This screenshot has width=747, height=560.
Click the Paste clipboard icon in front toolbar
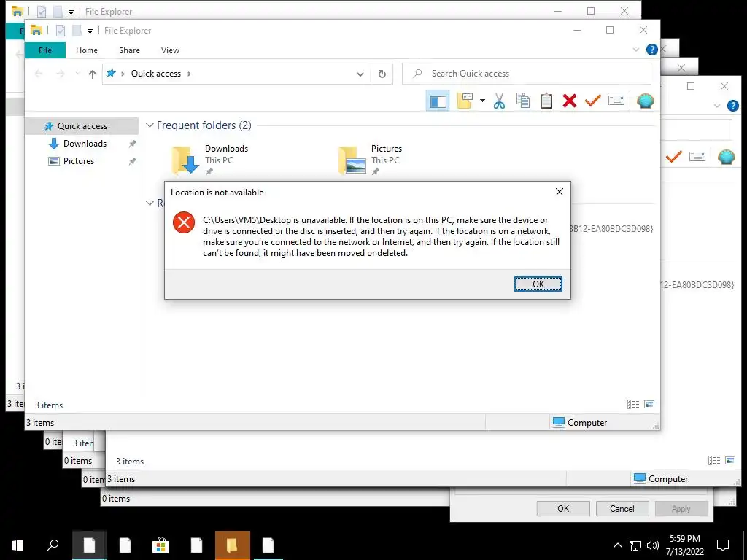546,101
